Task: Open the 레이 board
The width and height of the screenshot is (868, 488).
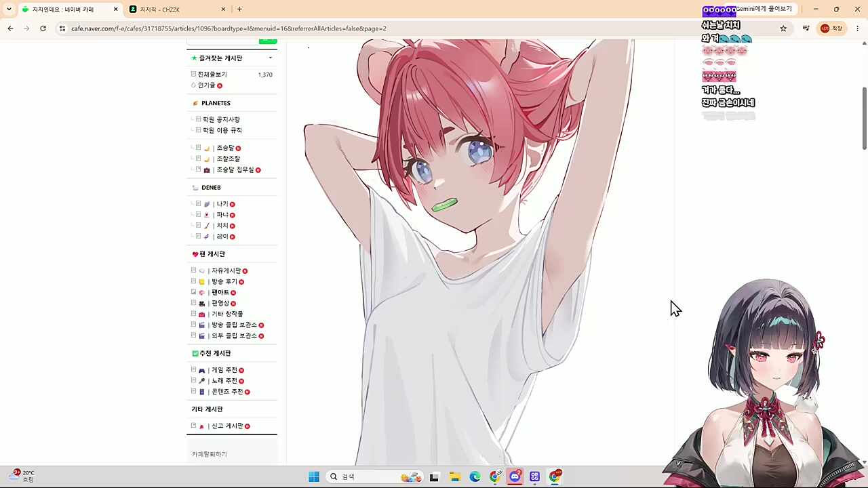Action: tap(222, 237)
